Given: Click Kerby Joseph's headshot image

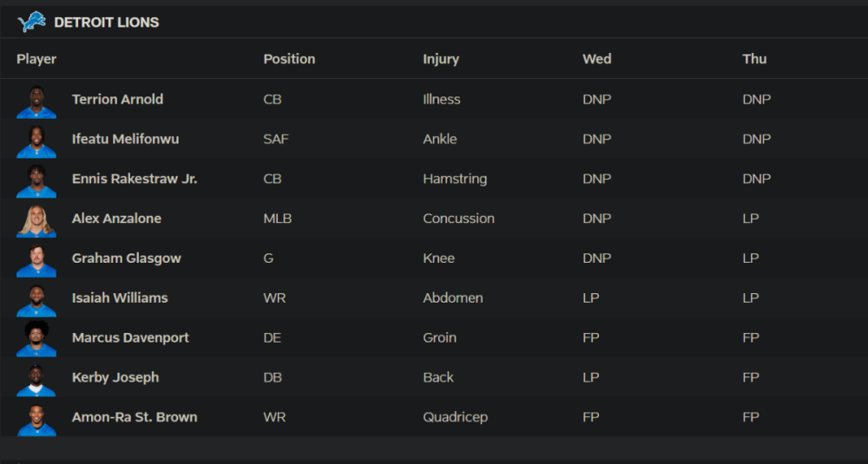Looking at the screenshot, I should (36, 379).
